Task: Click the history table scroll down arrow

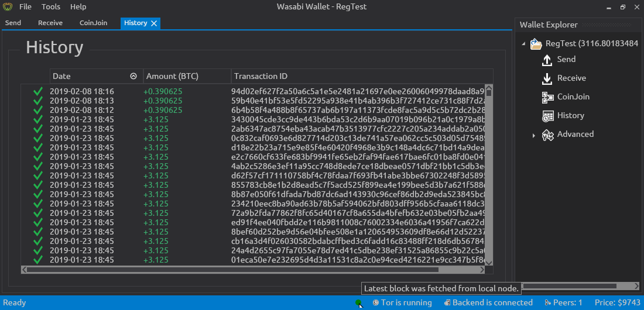Action: click(489, 263)
